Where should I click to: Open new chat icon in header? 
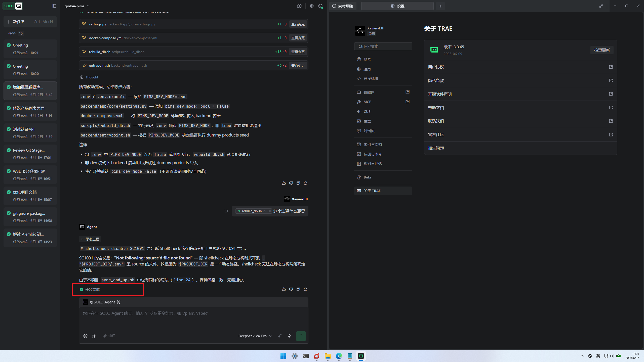[x=299, y=6]
